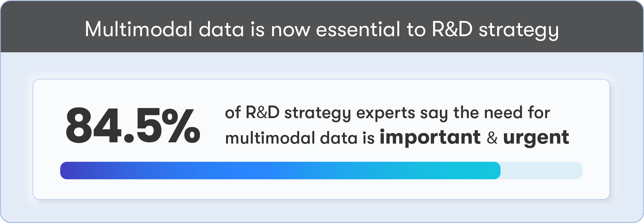Click "R&D" in the dark headline banner
This screenshot has width=644, height=223.
[452, 29]
